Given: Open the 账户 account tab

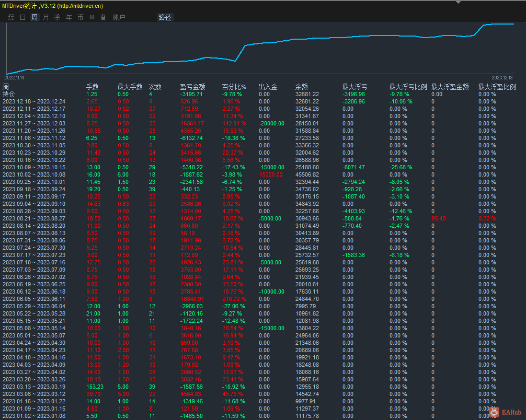Looking at the screenshot, I should click(x=119, y=17).
